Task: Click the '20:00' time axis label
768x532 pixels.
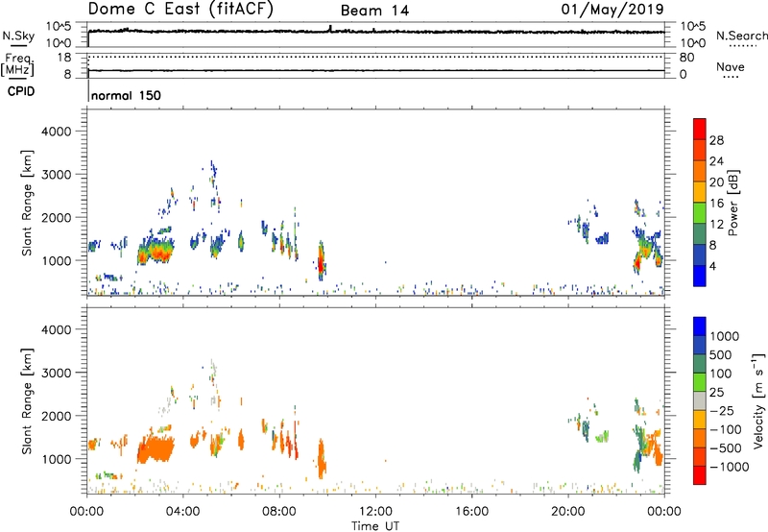Action: click(x=567, y=512)
